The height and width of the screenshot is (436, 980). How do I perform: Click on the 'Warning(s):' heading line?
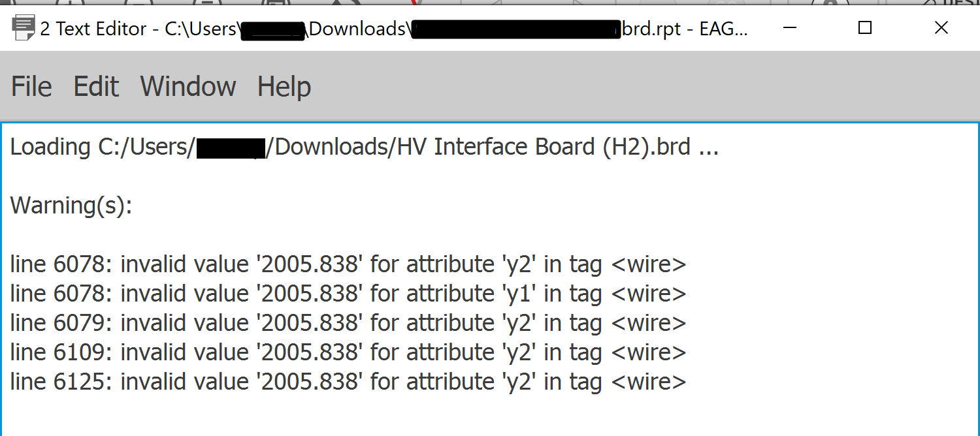[x=71, y=206]
